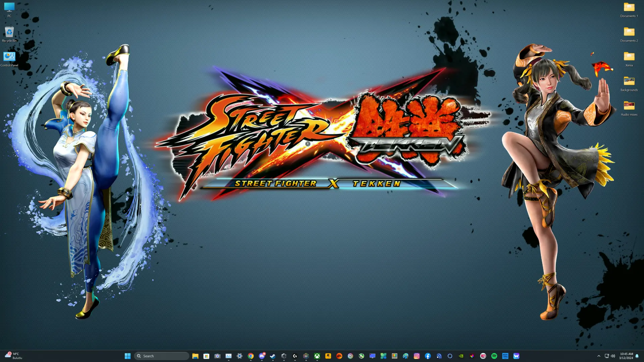Open Rockstar Games Launcher
644x362 pixels.
pyautogui.click(x=328, y=356)
